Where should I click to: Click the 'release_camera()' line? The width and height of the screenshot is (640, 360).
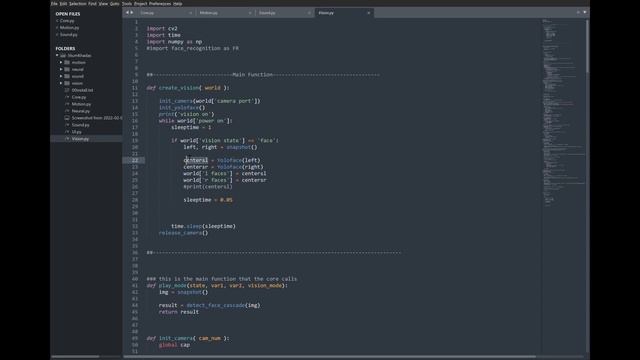click(183, 233)
